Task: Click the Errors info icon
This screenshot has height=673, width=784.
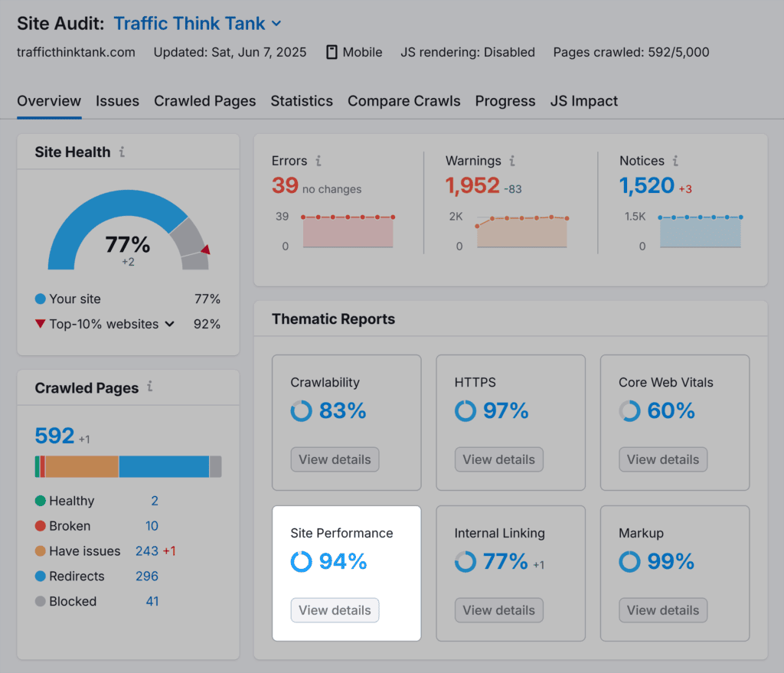Action: [318, 161]
